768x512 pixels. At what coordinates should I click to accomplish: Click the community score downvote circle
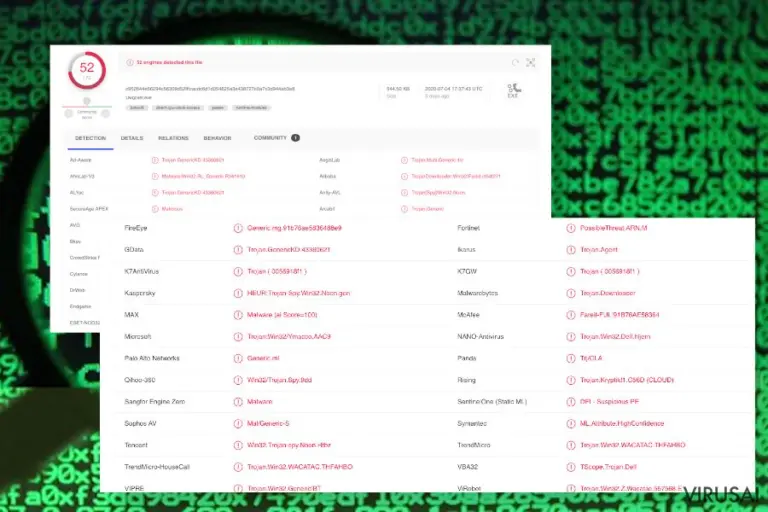click(69, 114)
